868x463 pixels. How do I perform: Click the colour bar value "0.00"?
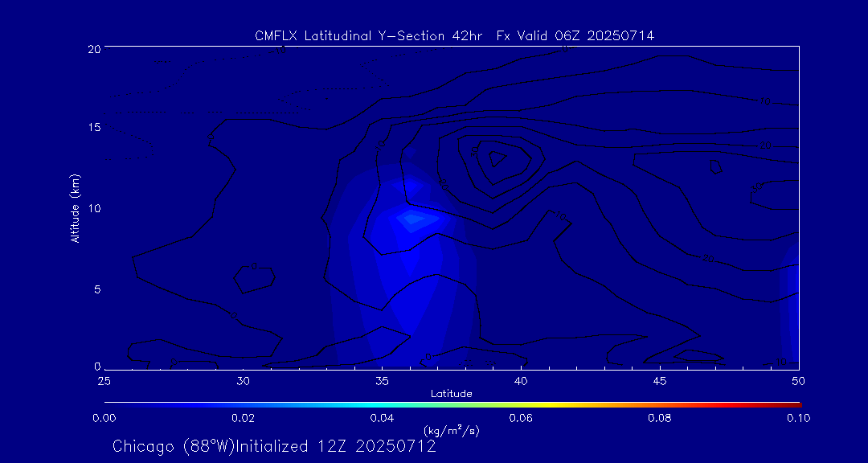pyautogui.click(x=104, y=419)
